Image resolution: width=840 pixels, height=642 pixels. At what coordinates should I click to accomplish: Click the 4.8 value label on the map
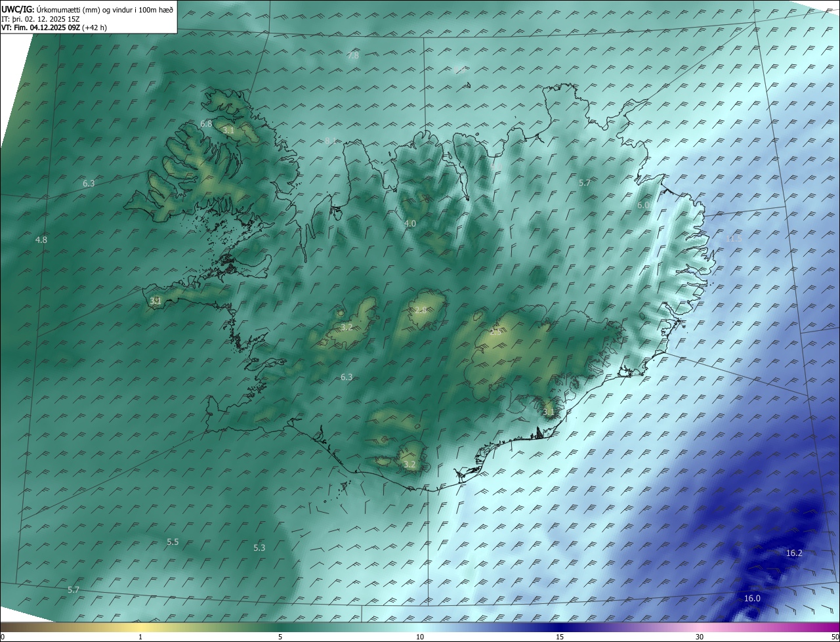click(41, 240)
